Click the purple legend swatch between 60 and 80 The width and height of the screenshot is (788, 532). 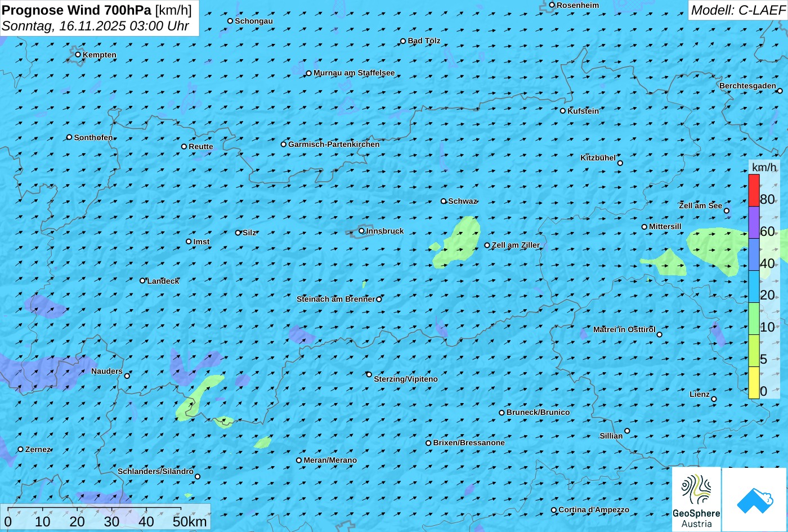(754, 222)
